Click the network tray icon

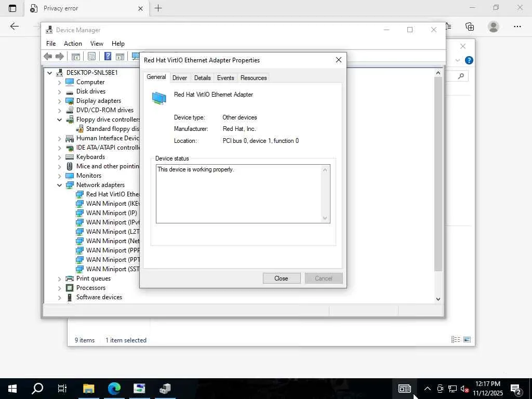coord(453,389)
